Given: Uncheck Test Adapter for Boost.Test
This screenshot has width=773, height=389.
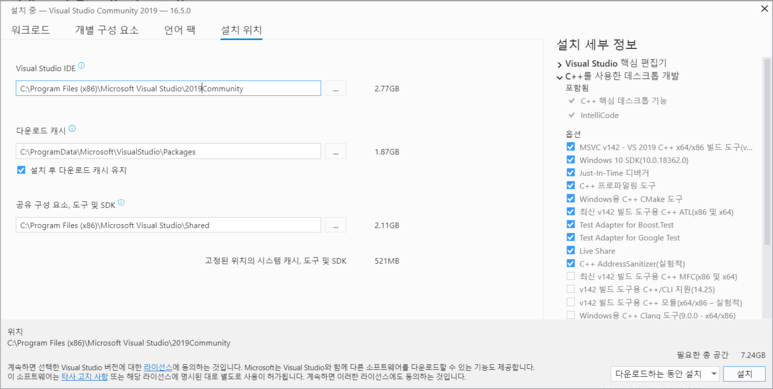Looking at the screenshot, I should click(x=571, y=224).
